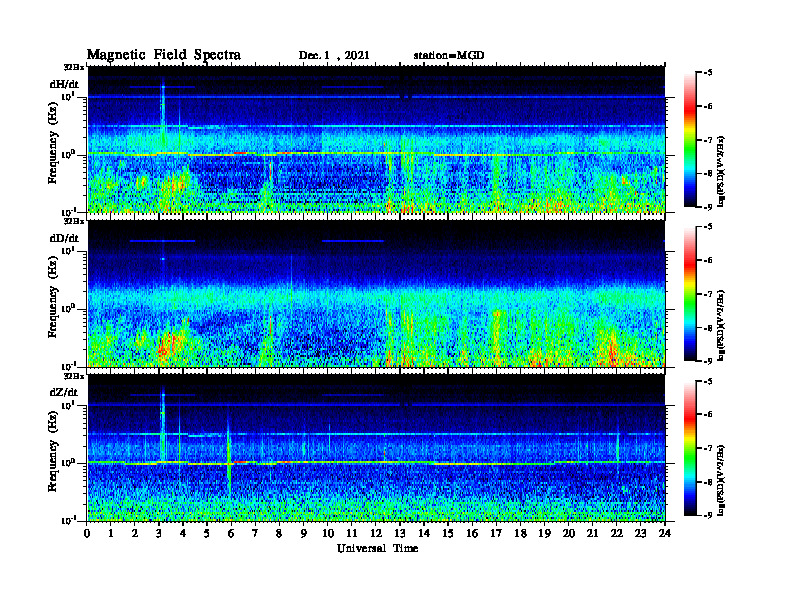
Task: Click the '-6' tick on dZ/dt colorbar
Action: 707,415
